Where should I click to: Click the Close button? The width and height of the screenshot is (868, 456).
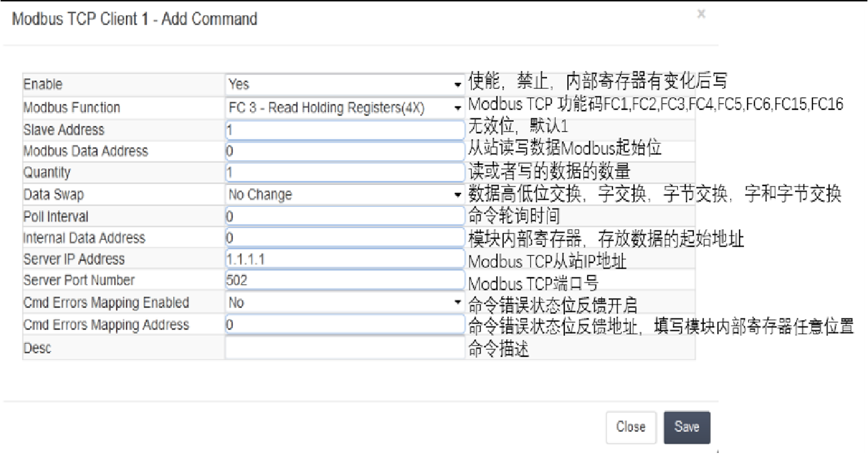631,427
